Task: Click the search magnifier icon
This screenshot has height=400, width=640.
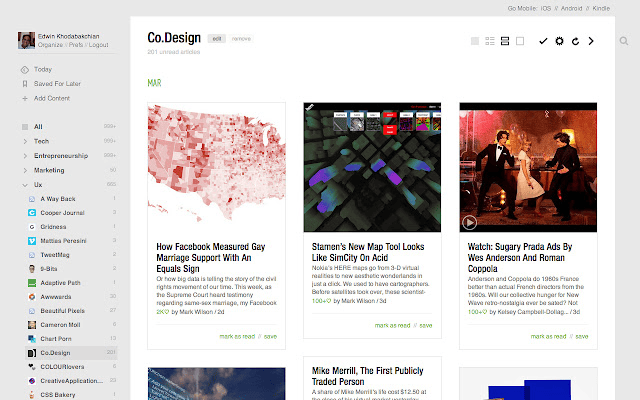Action: click(x=625, y=41)
